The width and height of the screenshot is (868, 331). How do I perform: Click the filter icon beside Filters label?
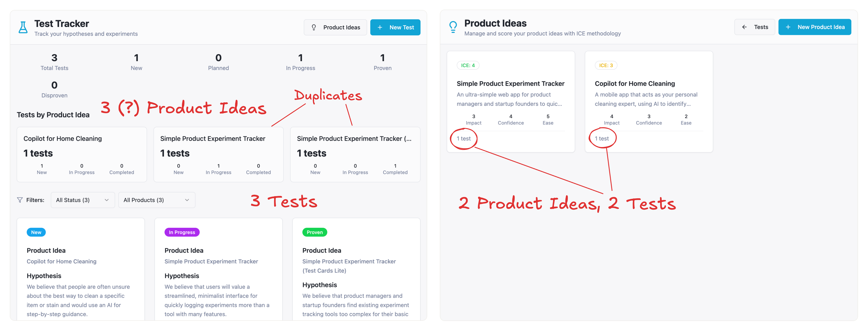coord(20,200)
